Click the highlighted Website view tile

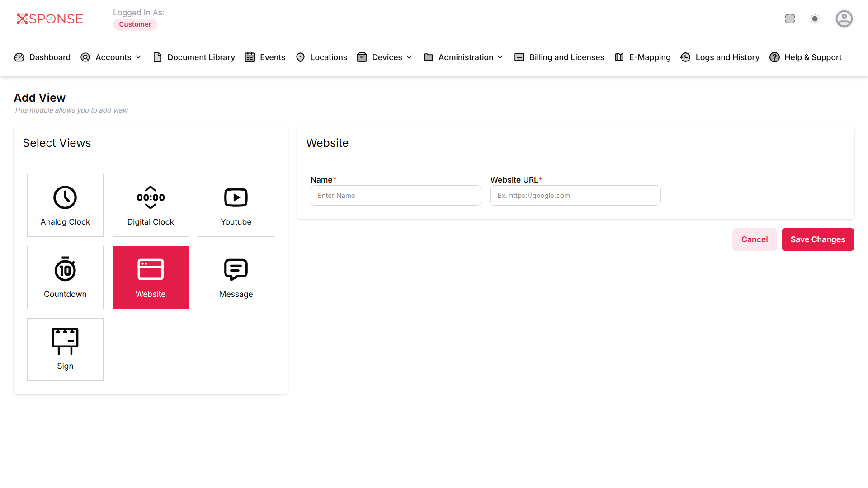[151, 277]
